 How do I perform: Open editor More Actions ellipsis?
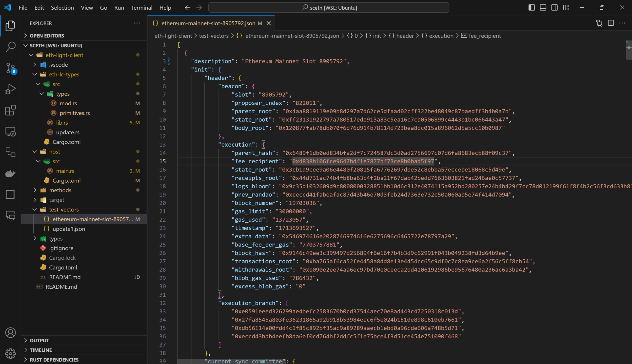click(622, 23)
